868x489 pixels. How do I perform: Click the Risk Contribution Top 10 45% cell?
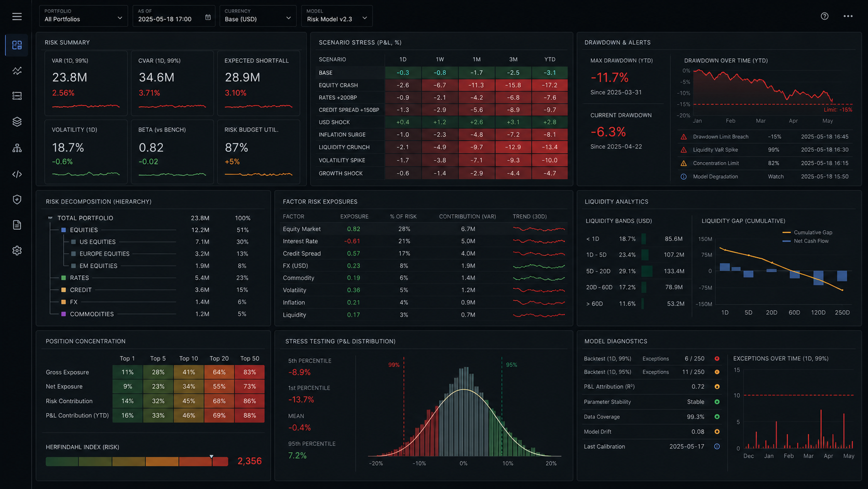pyautogui.click(x=188, y=401)
